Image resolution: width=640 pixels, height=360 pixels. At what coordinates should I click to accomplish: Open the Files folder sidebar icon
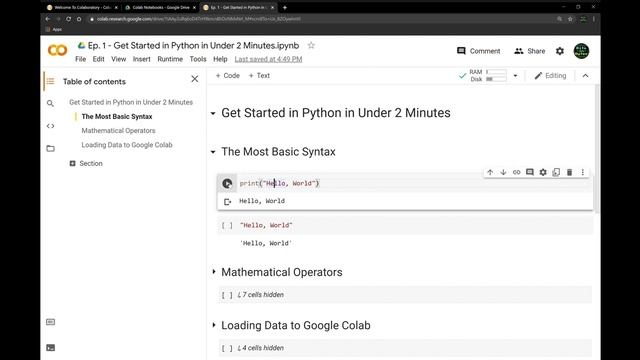click(50, 148)
